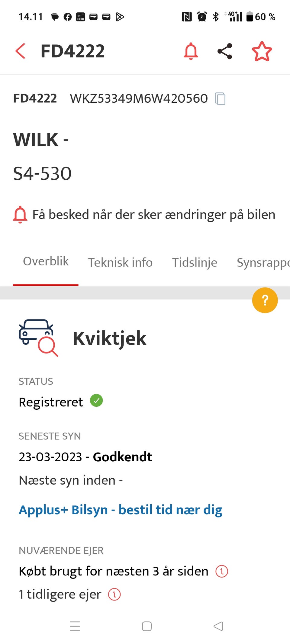Tap the red back arrow
Image resolution: width=290 pixels, height=644 pixels.
click(x=20, y=51)
